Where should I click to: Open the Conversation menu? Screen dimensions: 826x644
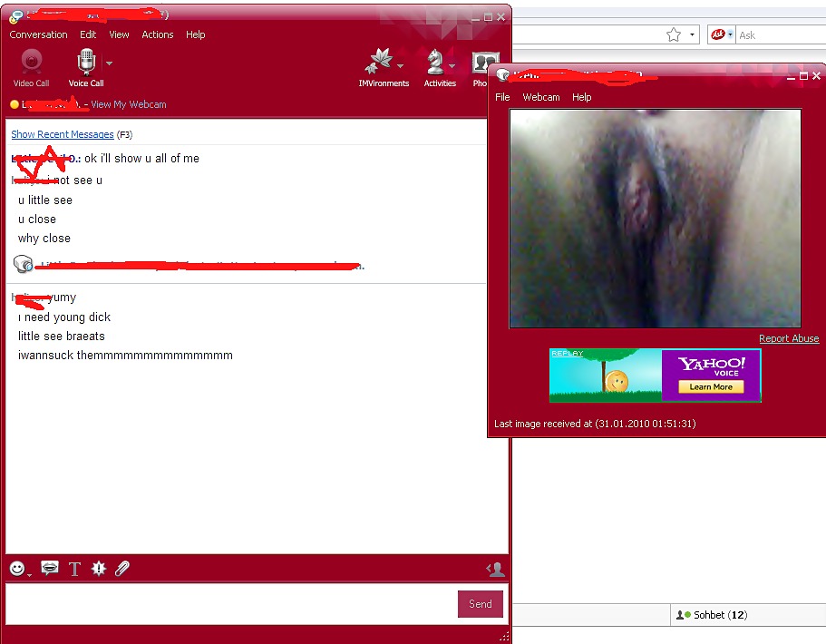pos(38,34)
